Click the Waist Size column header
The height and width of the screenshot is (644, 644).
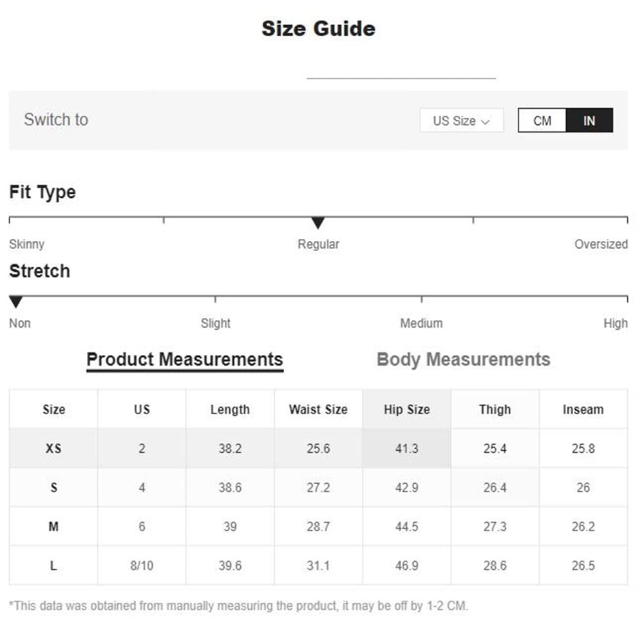pyautogui.click(x=318, y=410)
